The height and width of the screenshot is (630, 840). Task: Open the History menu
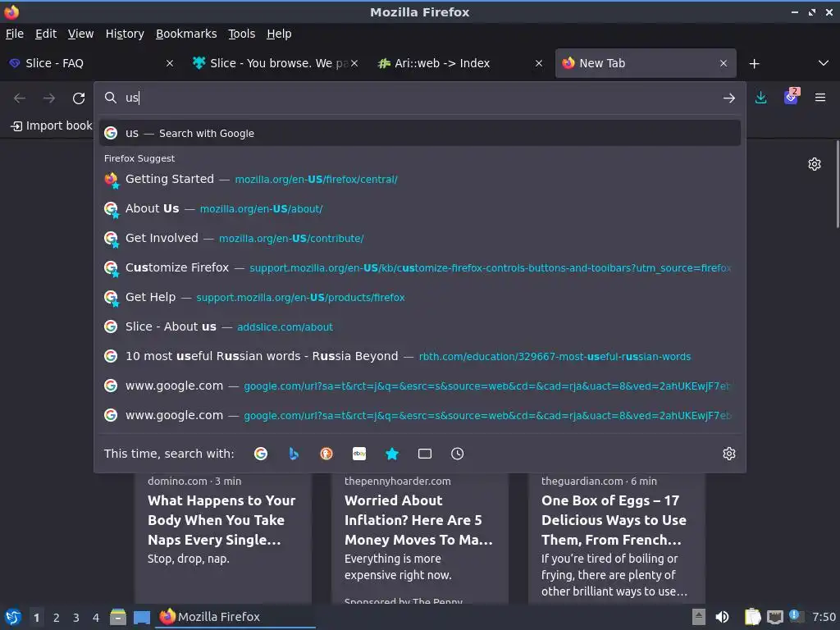pyautogui.click(x=125, y=34)
